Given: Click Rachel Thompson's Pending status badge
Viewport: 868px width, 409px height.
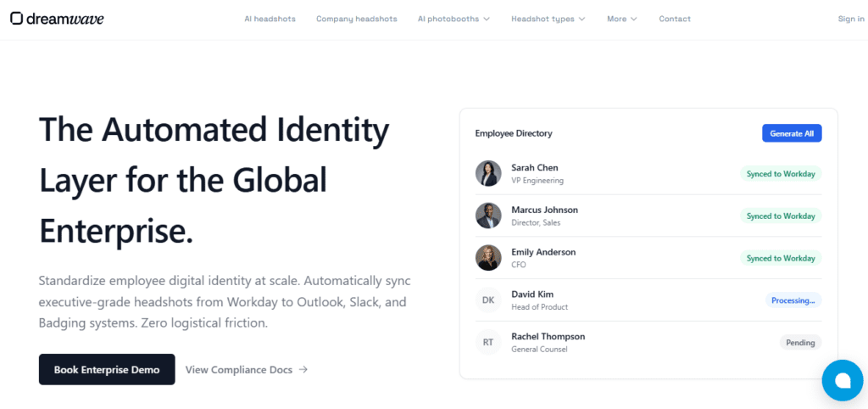Looking at the screenshot, I should click(x=800, y=343).
